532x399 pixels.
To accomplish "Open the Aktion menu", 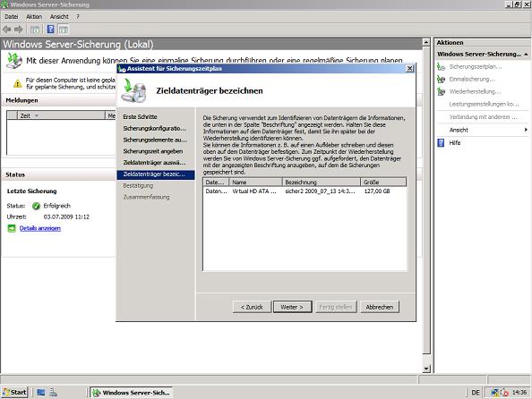I will pyautogui.click(x=34, y=17).
